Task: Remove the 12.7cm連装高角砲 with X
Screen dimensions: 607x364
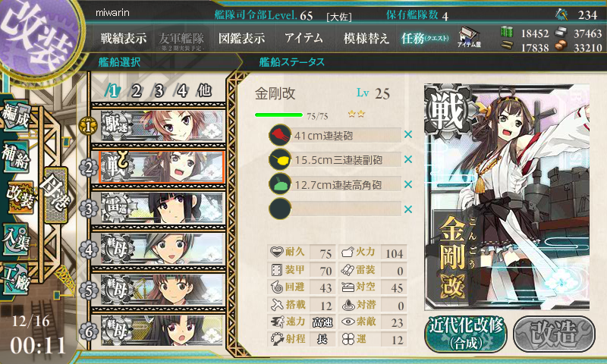Action: [x=408, y=184]
